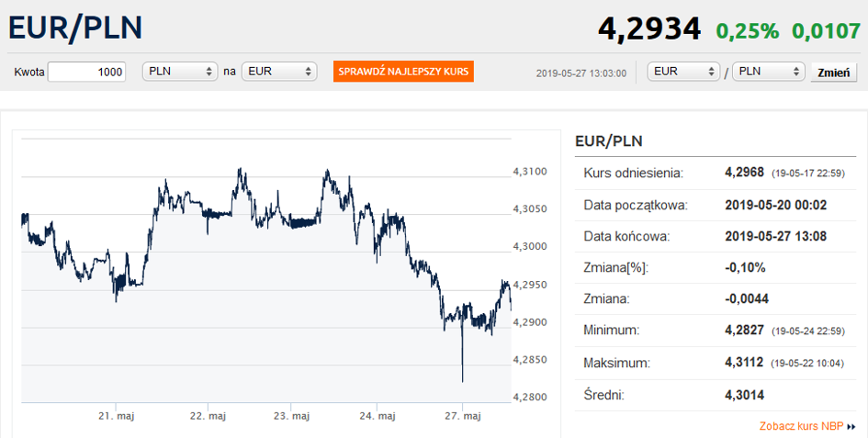Pick the "24. maj" axis date marker
Viewport: 868px width, 438px height.
pyautogui.click(x=377, y=416)
